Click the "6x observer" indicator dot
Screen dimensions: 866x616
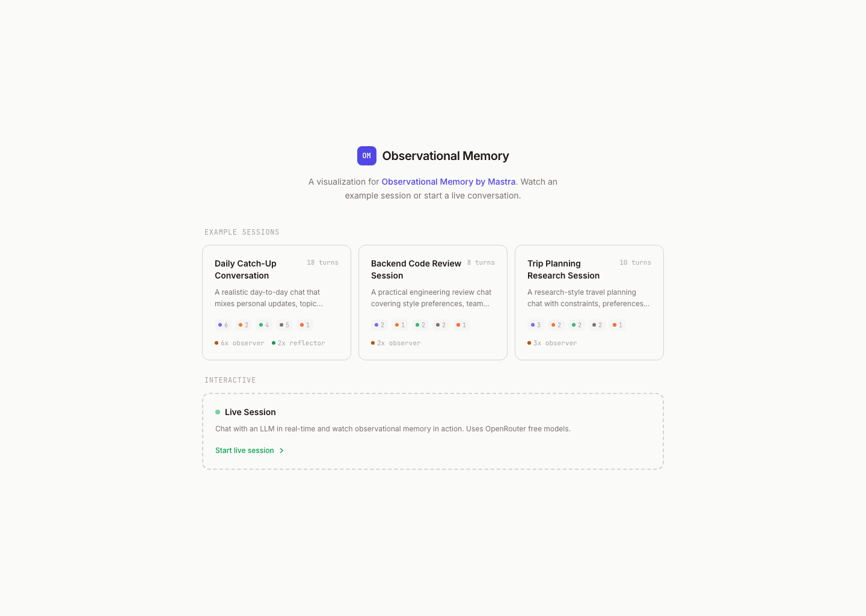(x=217, y=343)
